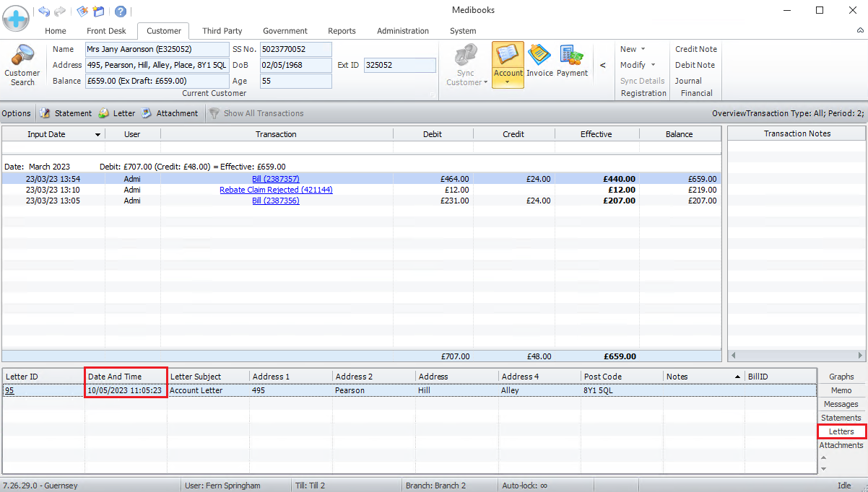This screenshot has height=492, width=868.
Task: Open Statement from the options toolbar
Action: pos(66,113)
